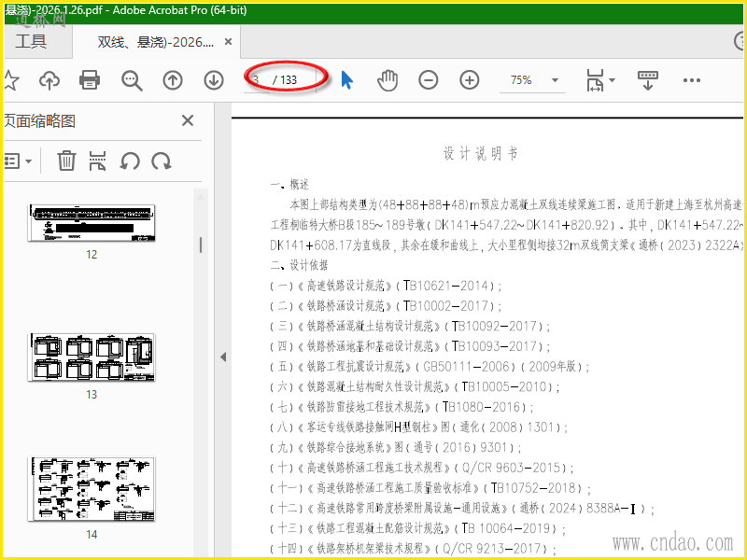Collapse the navigation pane with left arrow
Image resolution: width=747 pixels, height=560 pixels.
pos(223,357)
